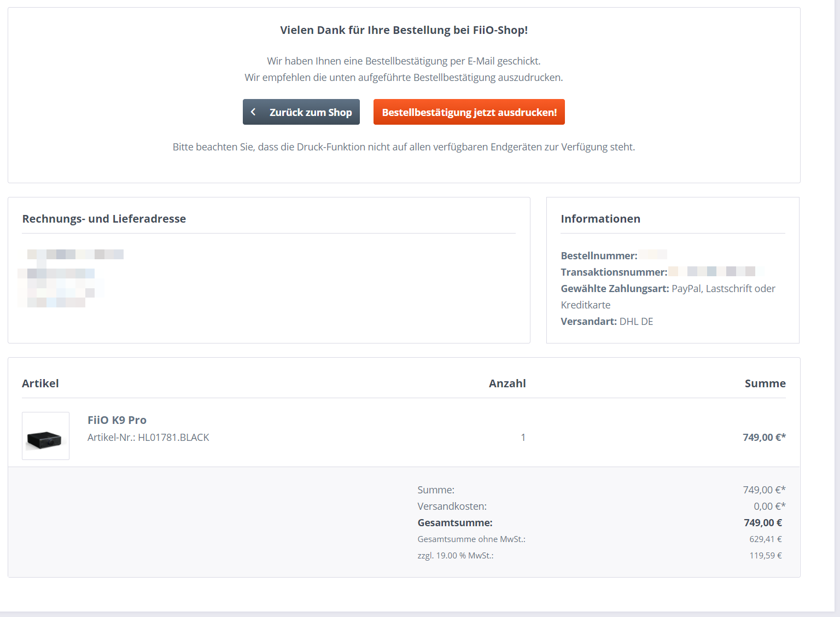Click the Rechnungs- und Lieferadresse heading

point(104,219)
